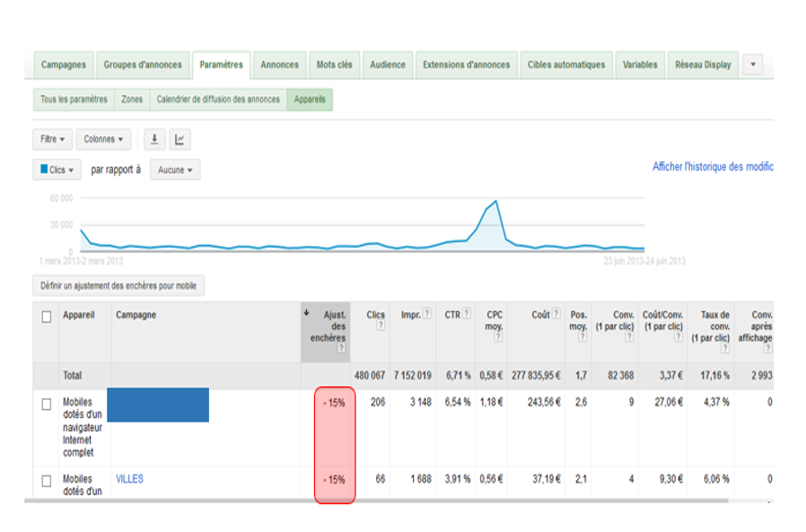Open the Variables tab
806x532 pixels.
pos(640,65)
